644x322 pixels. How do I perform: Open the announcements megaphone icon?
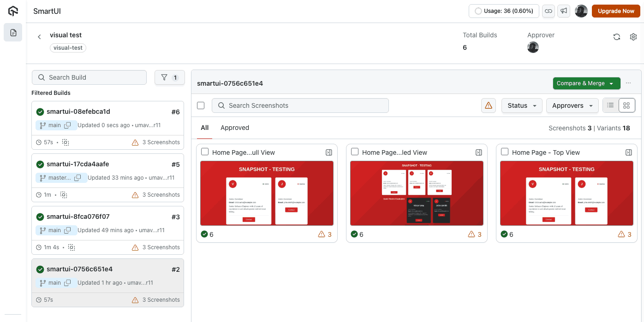click(564, 11)
